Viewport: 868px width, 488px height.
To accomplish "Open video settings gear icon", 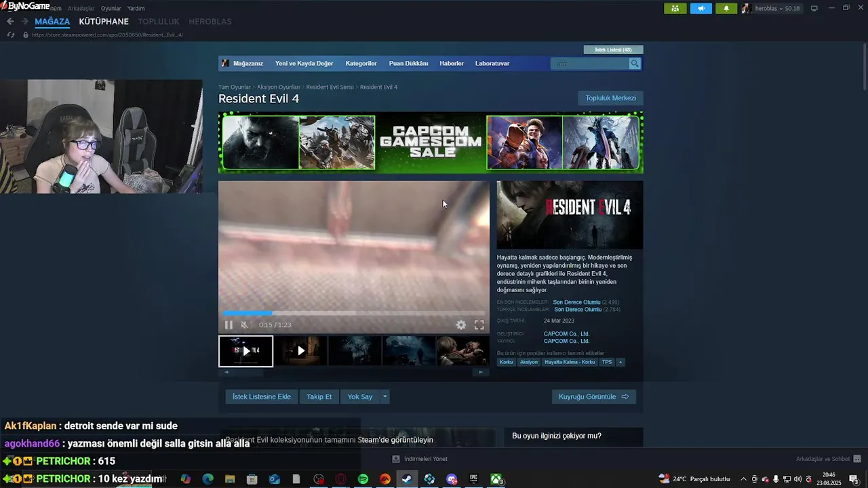I will 461,325.
